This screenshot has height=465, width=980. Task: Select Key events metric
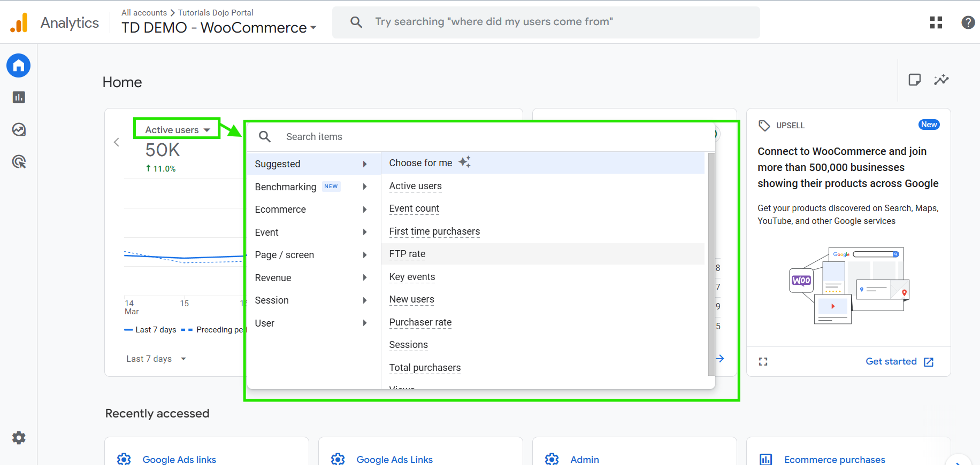tap(412, 277)
